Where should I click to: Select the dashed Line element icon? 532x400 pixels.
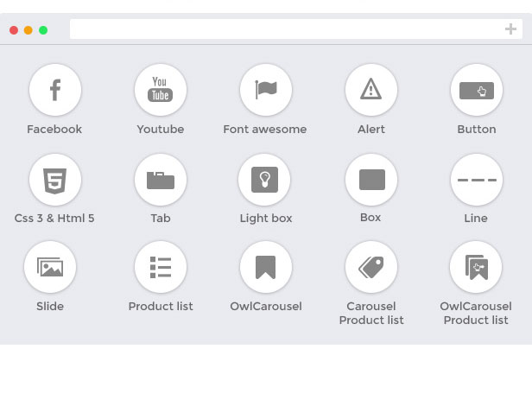(x=476, y=180)
